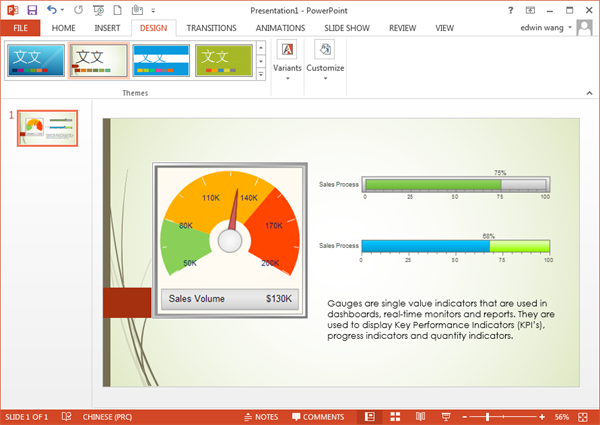Toggle Normal view button in status bar
Image resolution: width=600 pixels, height=425 pixels.
[x=370, y=416]
